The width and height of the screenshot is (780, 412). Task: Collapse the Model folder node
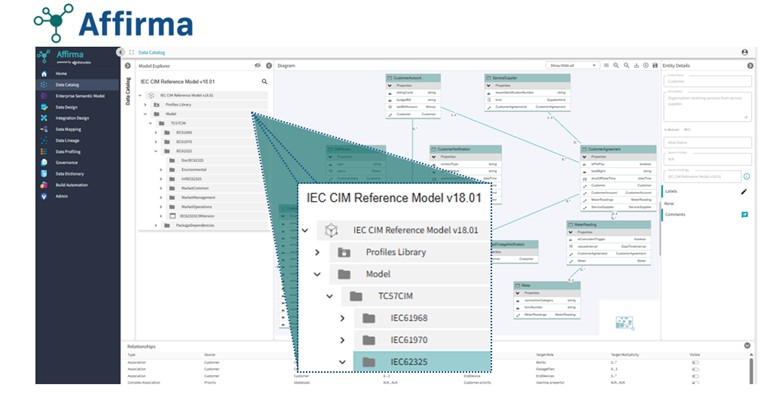click(145, 114)
